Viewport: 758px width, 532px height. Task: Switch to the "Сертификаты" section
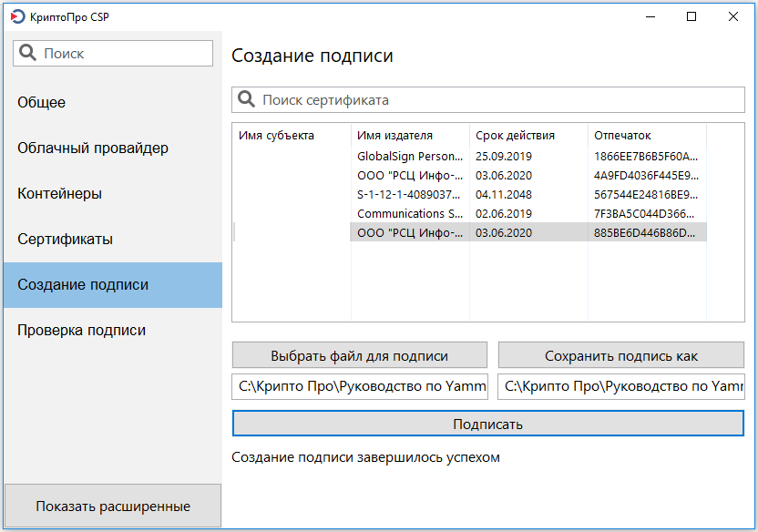[113, 240]
